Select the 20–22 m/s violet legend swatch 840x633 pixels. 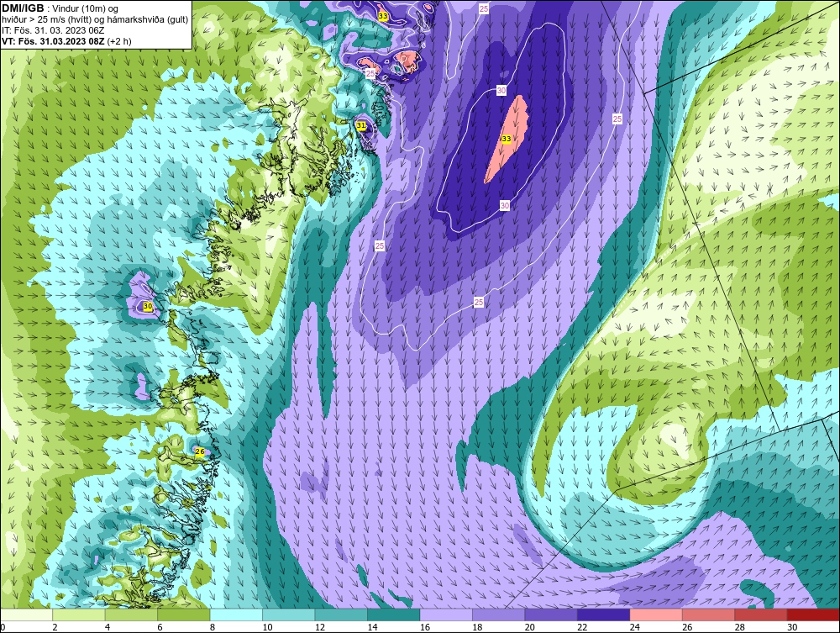(551, 615)
